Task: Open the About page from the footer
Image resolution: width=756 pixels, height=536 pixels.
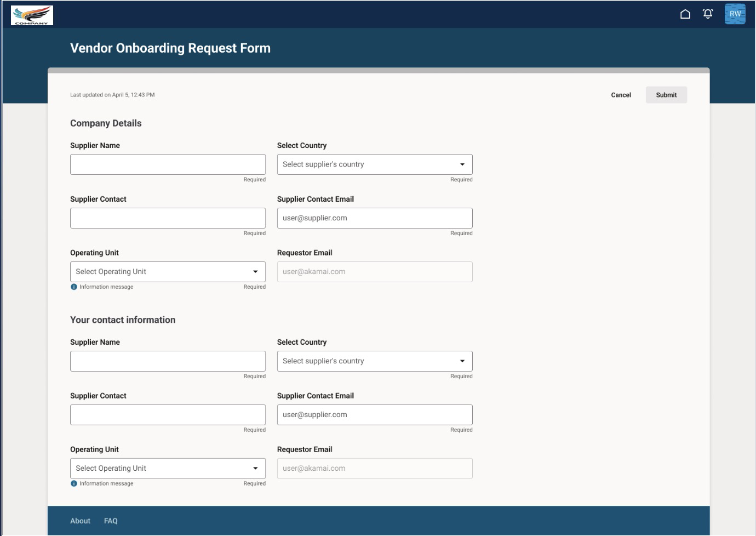Action: (x=80, y=521)
